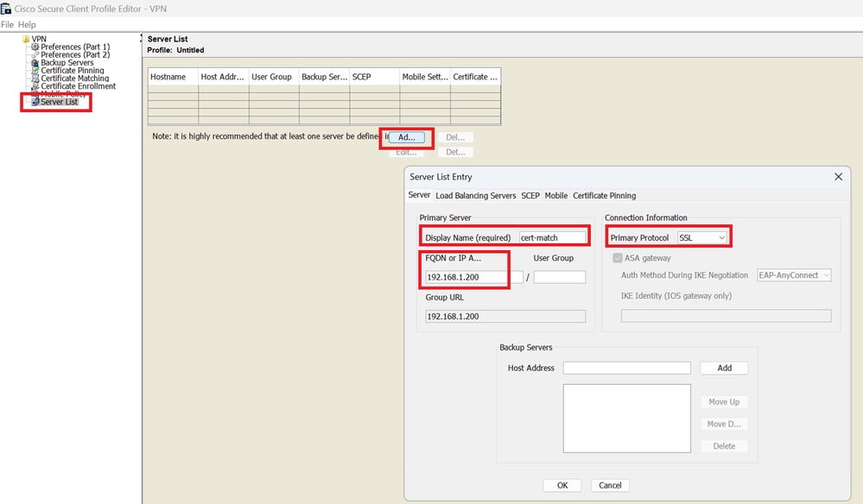Click the User Group column header
Image resolution: width=863 pixels, height=504 pixels.
[x=274, y=77]
